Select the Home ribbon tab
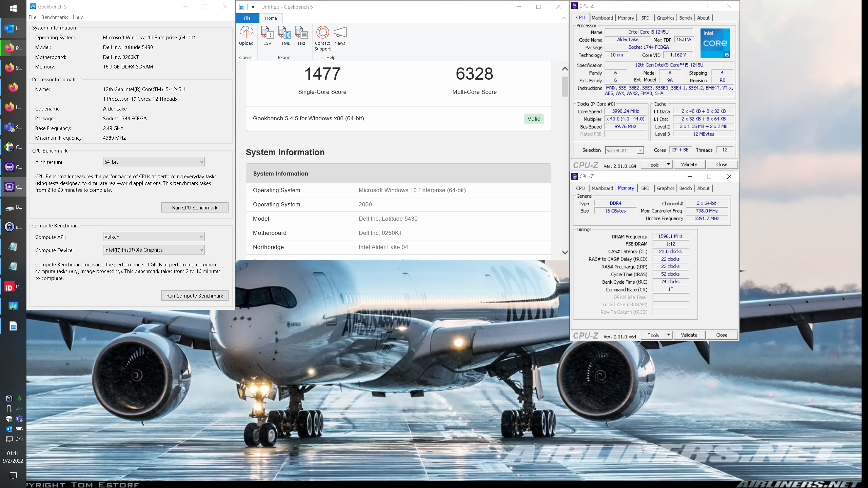The height and width of the screenshot is (488, 868). pyautogui.click(x=271, y=18)
